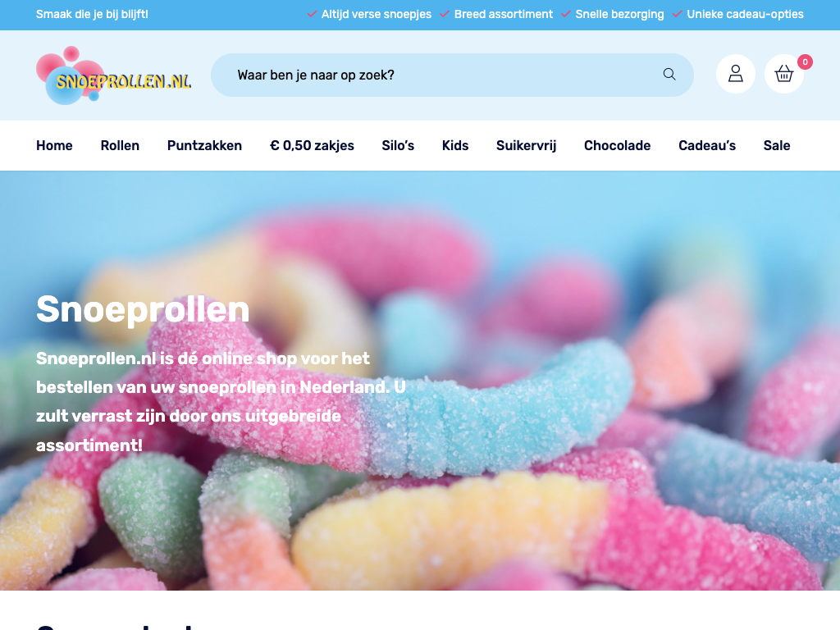Select the € 0,50 zakjes menu
The height and width of the screenshot is (630, 840).
312,146
